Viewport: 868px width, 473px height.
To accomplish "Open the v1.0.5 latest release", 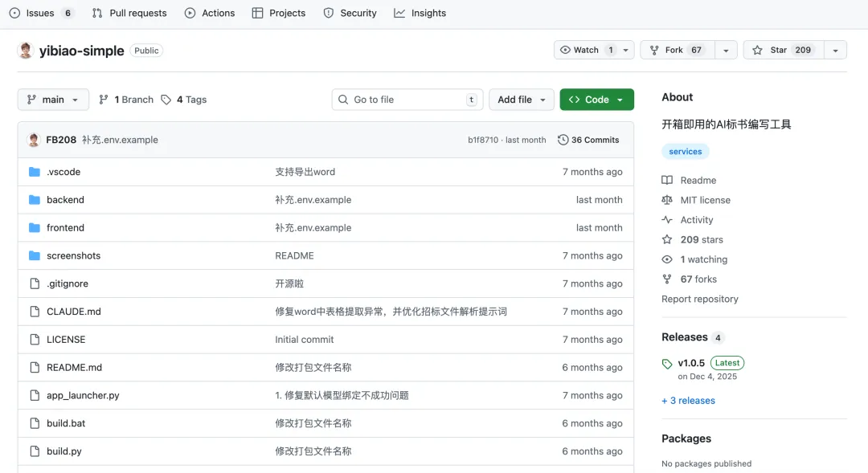I will point(691,364).
